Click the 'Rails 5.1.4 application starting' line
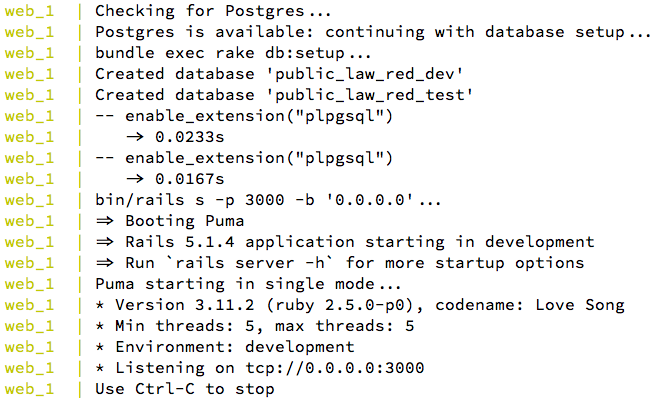 [x=345, y=242]
